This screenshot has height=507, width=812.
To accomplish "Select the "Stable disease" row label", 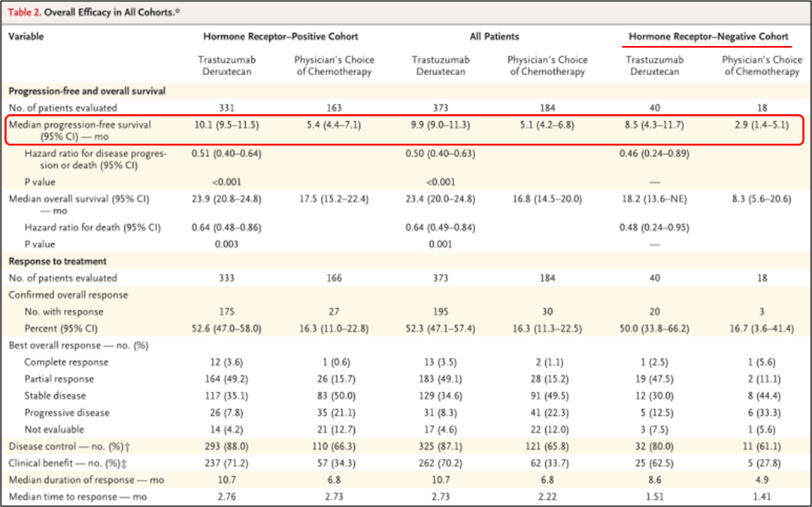I will point(55,396).
